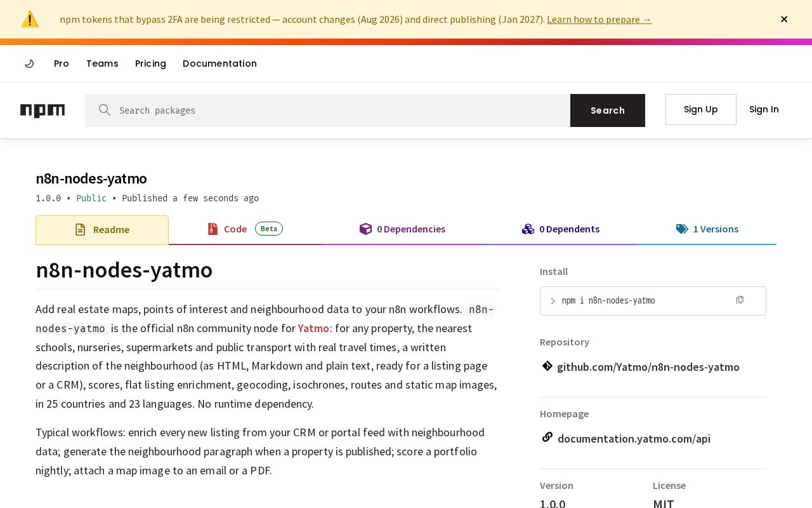Click the warning triangle icon in banner

(x=30, y=19)
